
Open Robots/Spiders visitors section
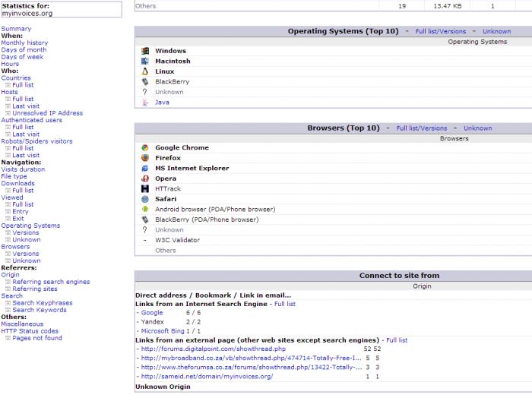click(36, 141)
